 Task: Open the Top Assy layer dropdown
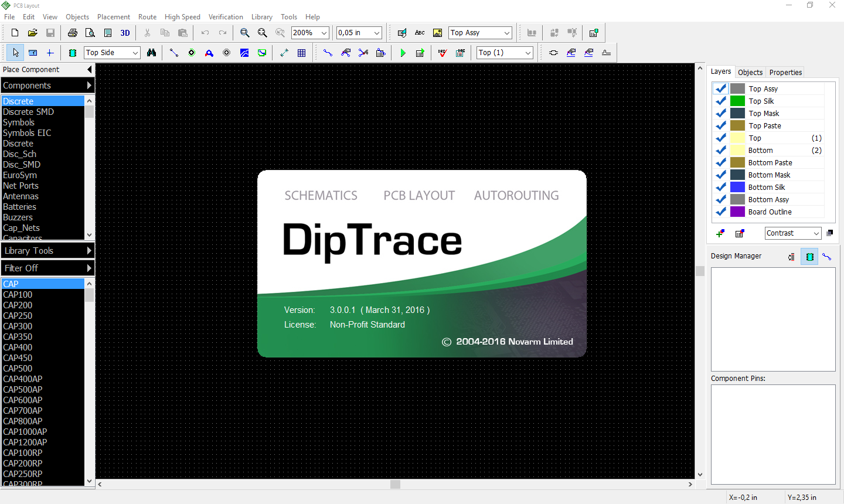click(507, 33)
